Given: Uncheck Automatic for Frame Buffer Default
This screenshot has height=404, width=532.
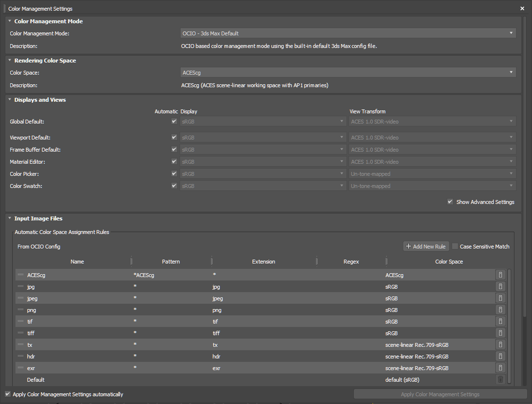Looking at the screenshot, I should 174,149.
